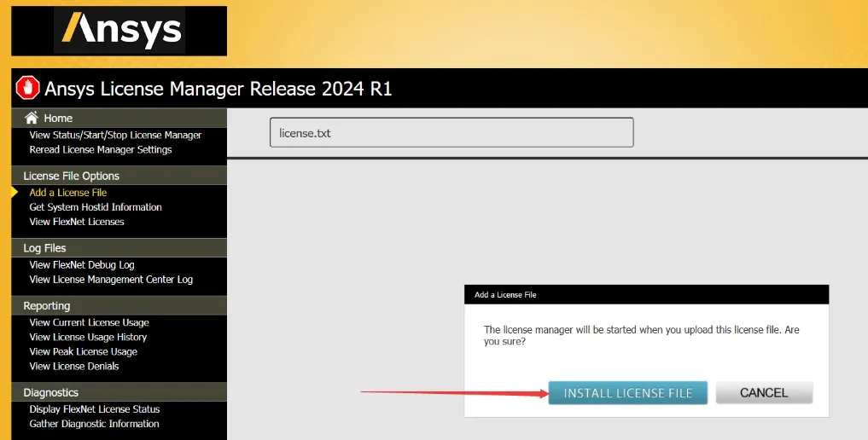Image resolution: width=868 pixels, height=440 pixels.
Task: Click the Ansys logo banner
Action: tap(119, 31)
